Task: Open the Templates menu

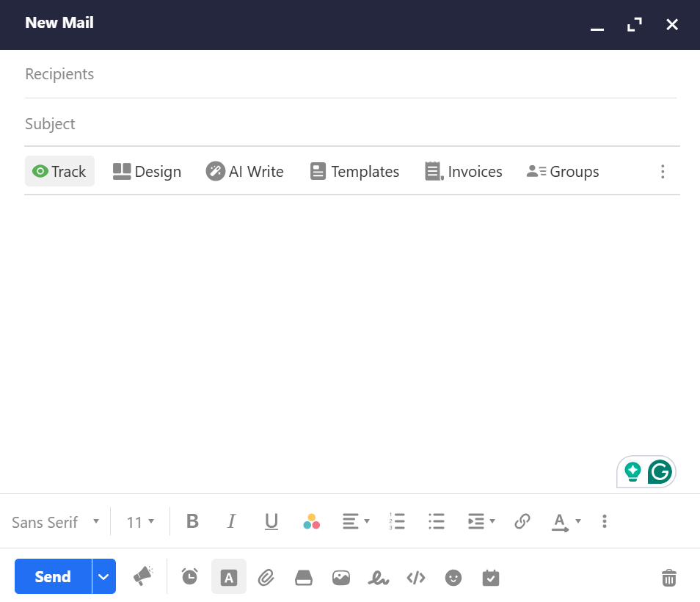Action: [x=354, y=171]
